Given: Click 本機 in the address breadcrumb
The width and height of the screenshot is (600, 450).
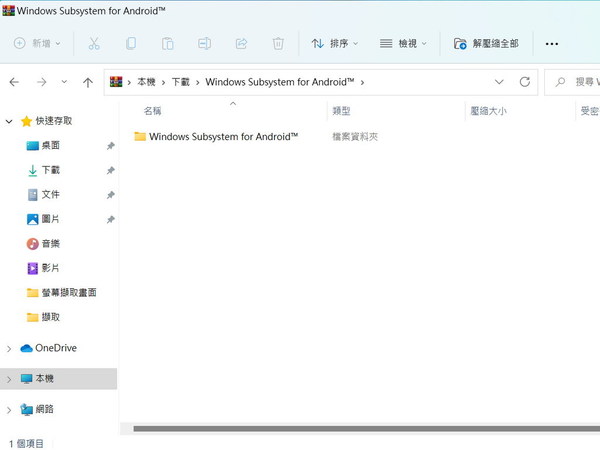Looking at the screenshot, I should click(146, 82).
